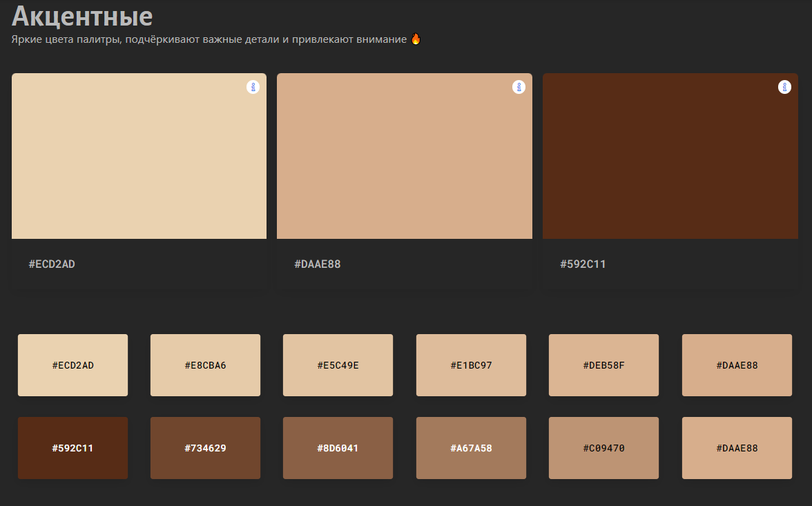Click the #DAAE88 swatch ending the bottom row
The width and height of the screenshot is (812, 506).
(x=737, y=448)
